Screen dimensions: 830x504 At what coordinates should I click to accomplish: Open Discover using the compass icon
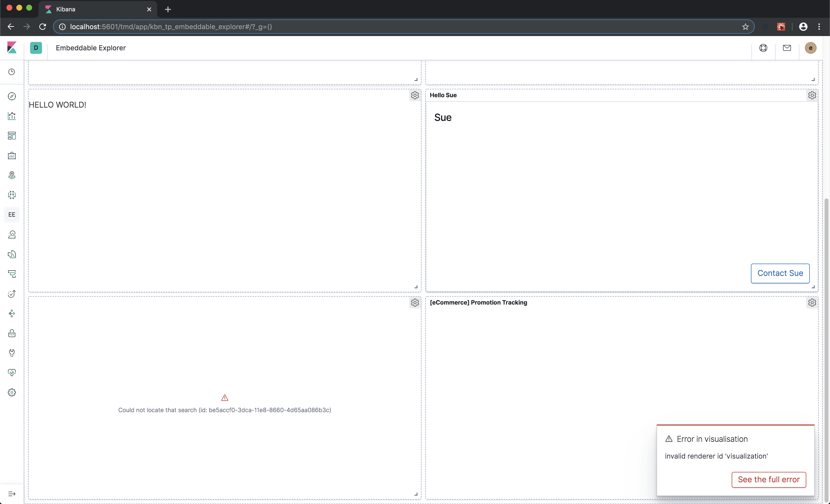[x=12, y=96]
